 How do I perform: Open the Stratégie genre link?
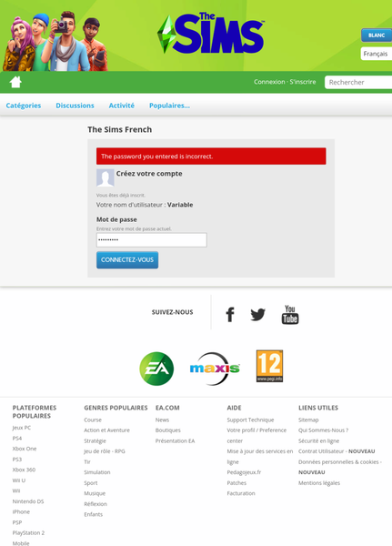point(95,440)
